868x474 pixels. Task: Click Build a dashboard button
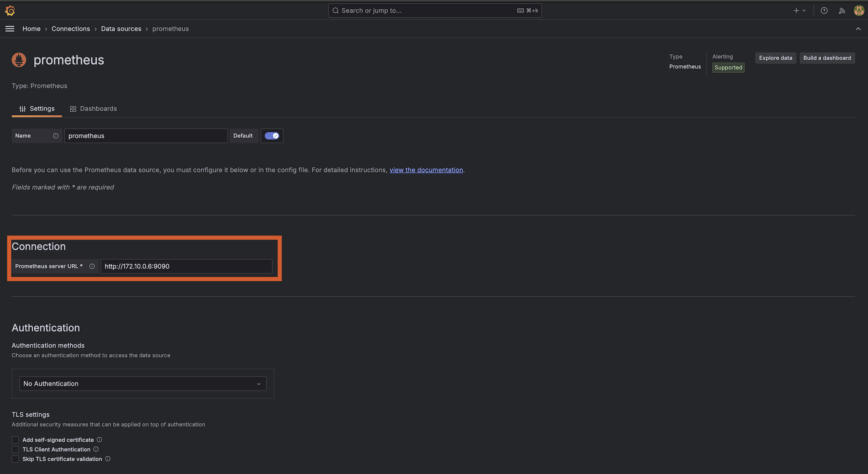(x=827, y=58)
